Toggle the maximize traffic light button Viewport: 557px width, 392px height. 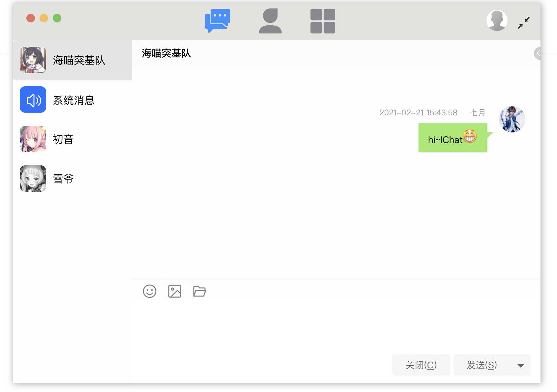point(57,18)
